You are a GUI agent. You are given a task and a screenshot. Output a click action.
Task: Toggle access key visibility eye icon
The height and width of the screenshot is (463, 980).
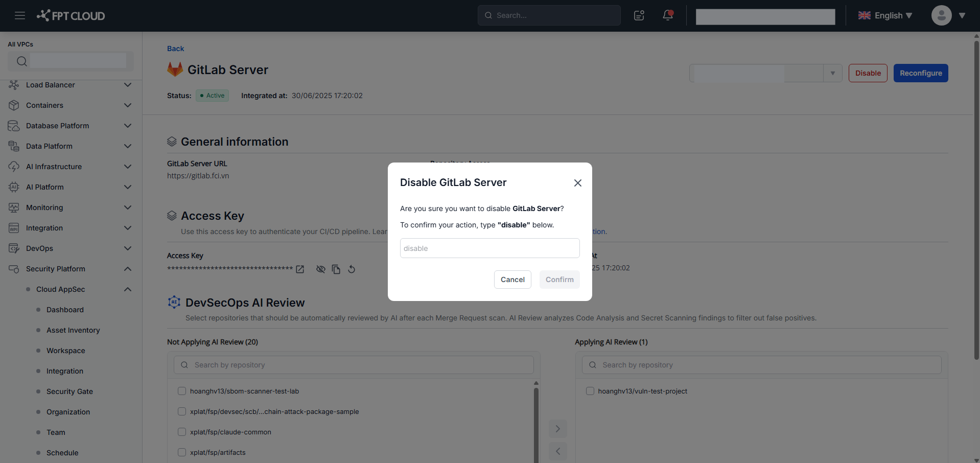[320, 269]
